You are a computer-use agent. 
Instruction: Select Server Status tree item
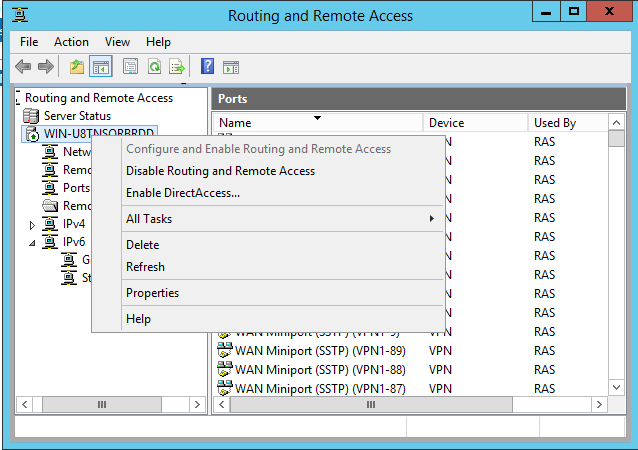(x=77, y=116)
